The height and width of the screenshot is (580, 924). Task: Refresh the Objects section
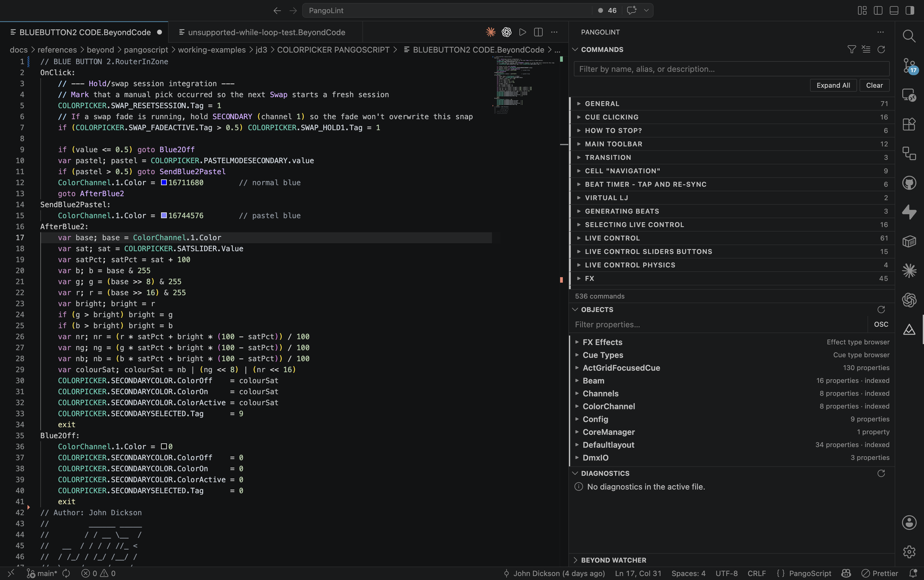(x=881, y=310)
